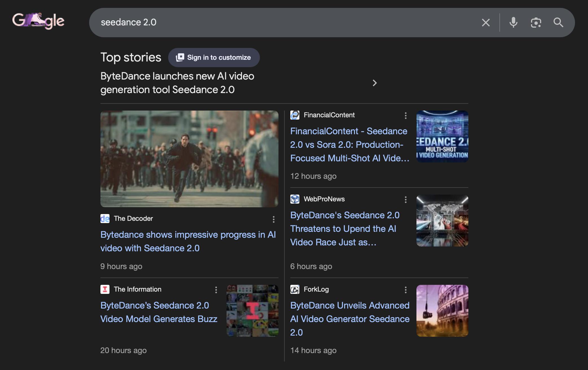Click the running man street thumbnail
The height and width of the screenshot is (370, 588).
(x=189, y=159)
